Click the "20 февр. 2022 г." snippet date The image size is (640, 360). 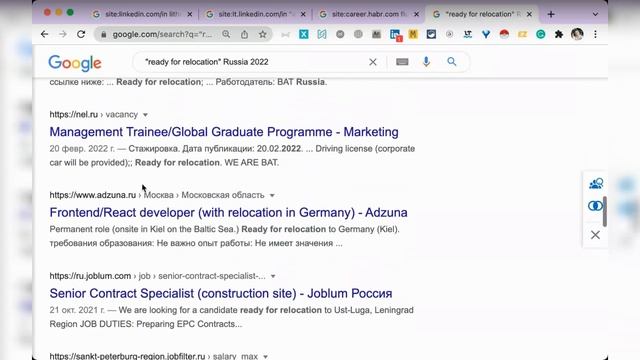(82, 149)
